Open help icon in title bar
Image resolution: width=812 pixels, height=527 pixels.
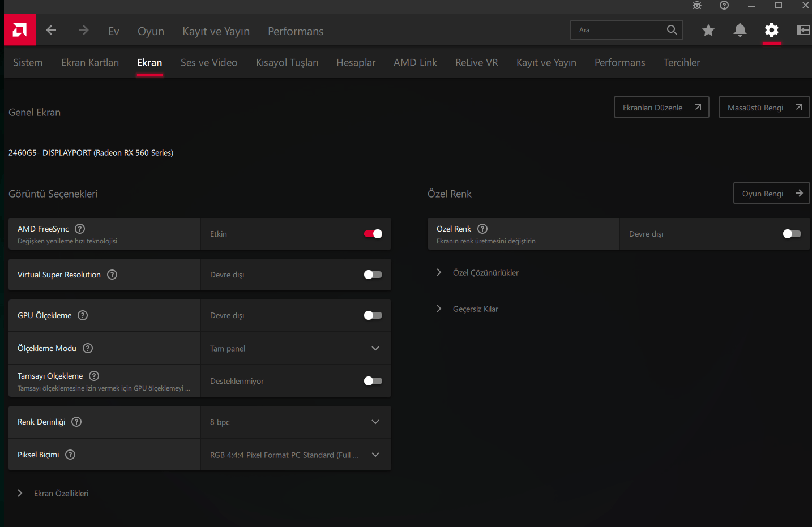click(724, 5)
